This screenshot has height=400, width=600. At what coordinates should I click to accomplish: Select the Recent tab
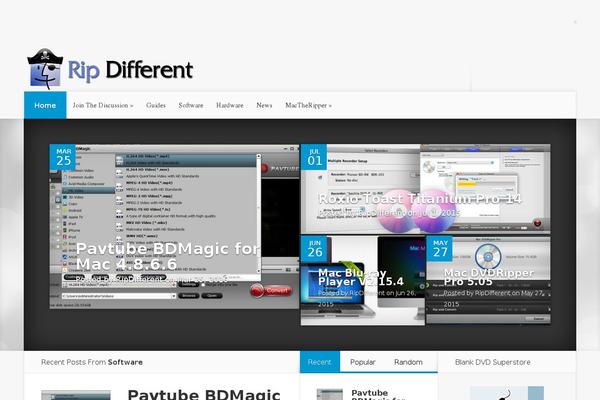pos(320,362)
